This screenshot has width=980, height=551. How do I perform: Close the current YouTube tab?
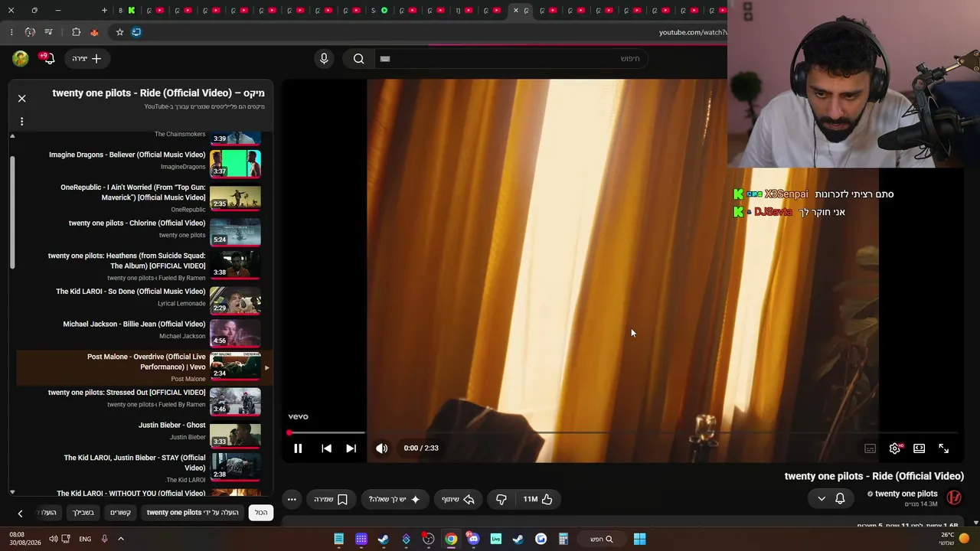pos(515,10)
